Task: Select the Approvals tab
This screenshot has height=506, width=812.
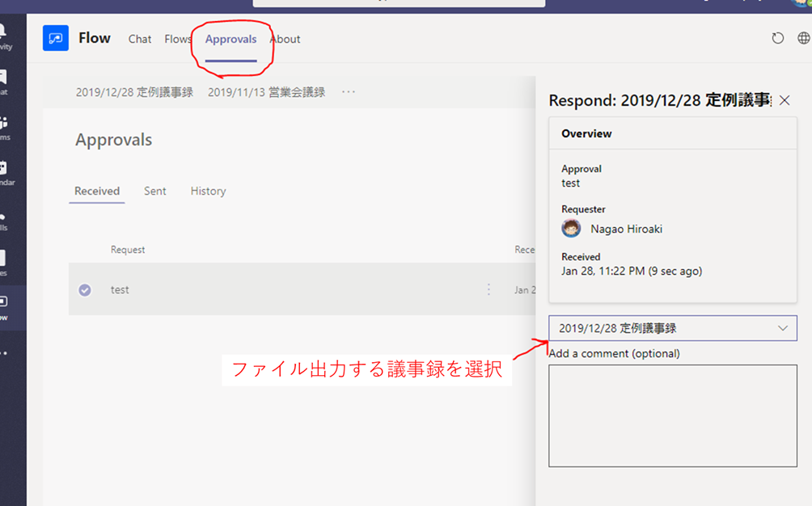Action: click(231, 40)
